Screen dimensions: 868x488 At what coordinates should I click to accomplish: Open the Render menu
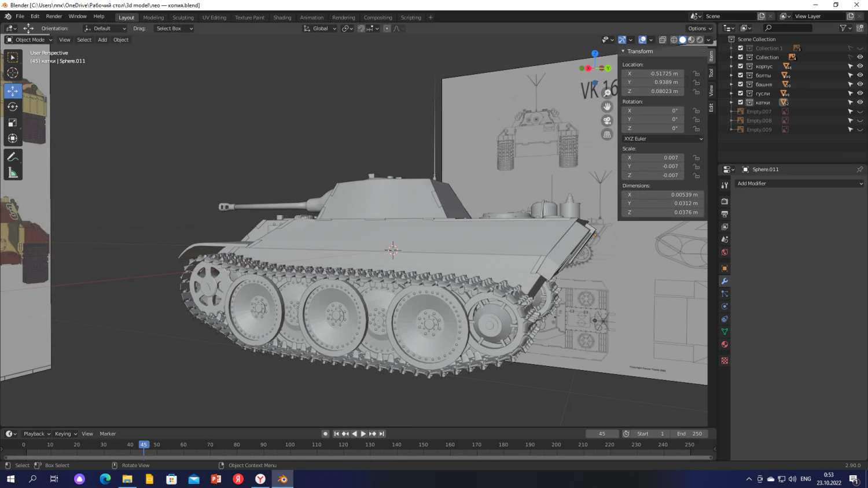point(54,16)
